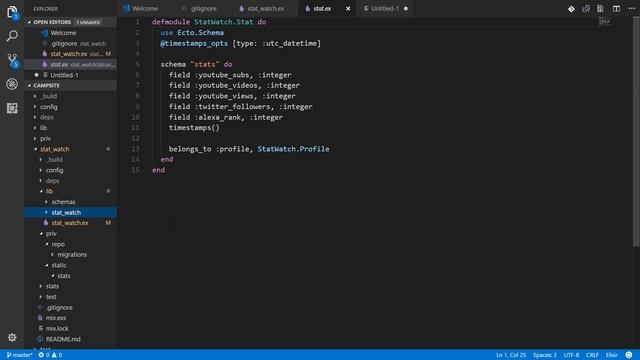Click the master branch indicator
640x360 pixels.
[19, 355]
